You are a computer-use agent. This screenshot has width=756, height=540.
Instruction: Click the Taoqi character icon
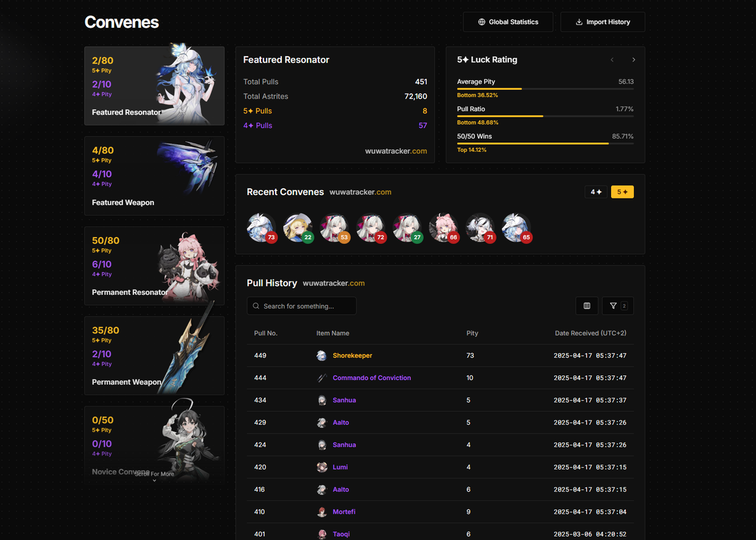[x=322, y=534]
